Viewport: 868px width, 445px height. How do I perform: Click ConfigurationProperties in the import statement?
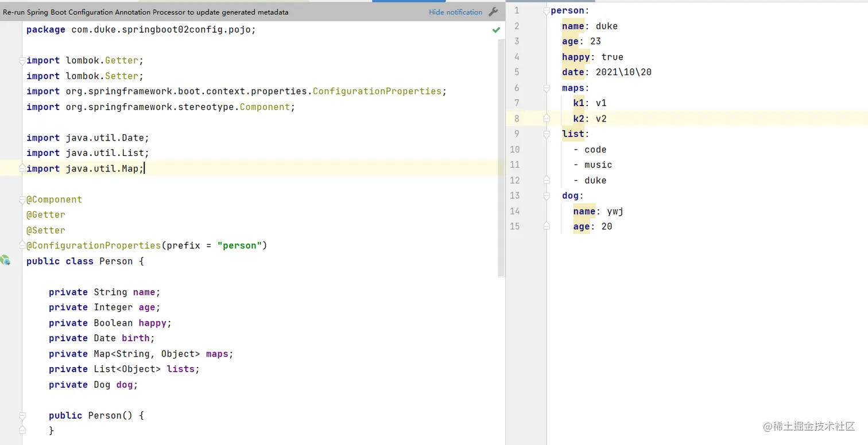[x=377, y=91]
